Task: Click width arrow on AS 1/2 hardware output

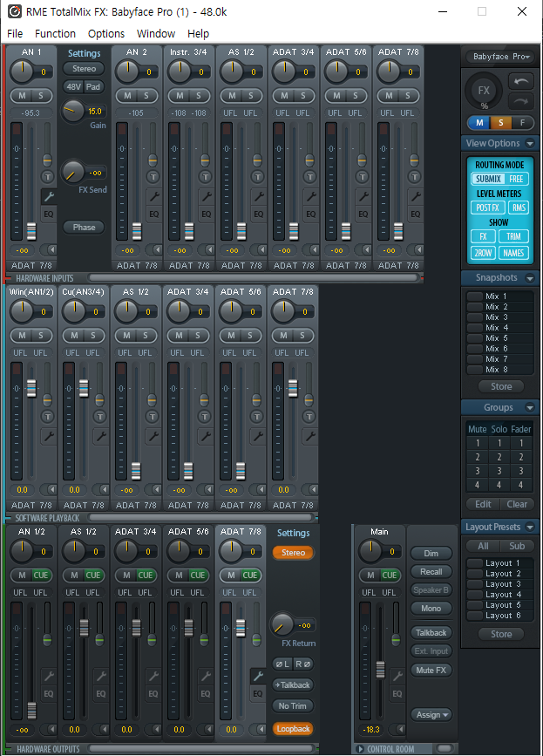Action: [101, 730]
